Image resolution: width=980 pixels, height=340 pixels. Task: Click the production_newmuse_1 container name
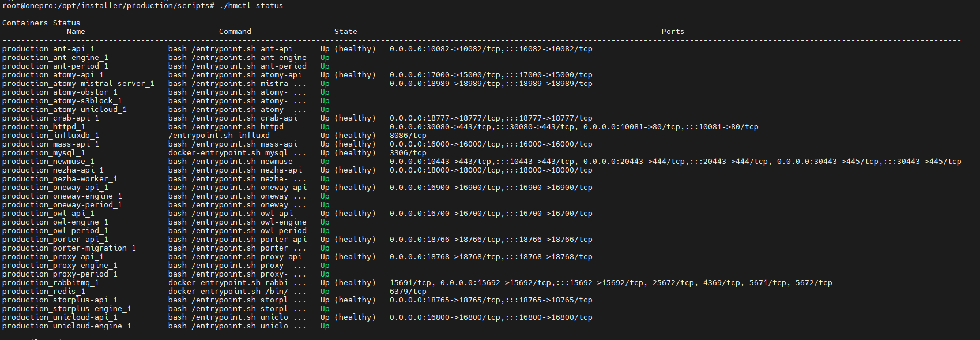pyautogui.click(x=48, y=162)
